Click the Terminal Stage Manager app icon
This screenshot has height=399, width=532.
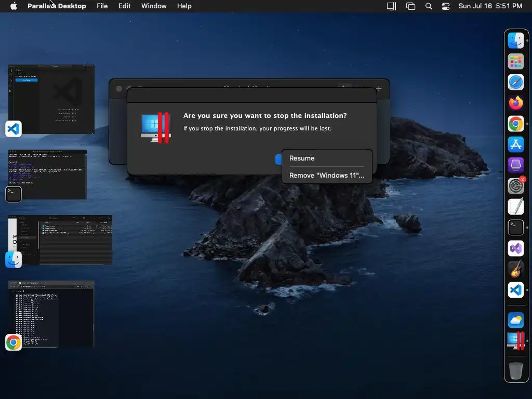[x=14, y=194]
